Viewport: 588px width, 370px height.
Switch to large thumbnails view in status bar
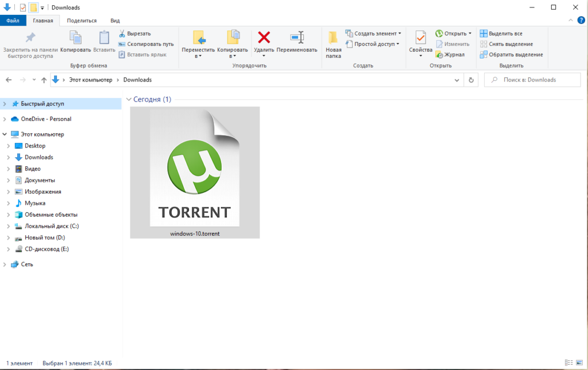coord(579,363)
